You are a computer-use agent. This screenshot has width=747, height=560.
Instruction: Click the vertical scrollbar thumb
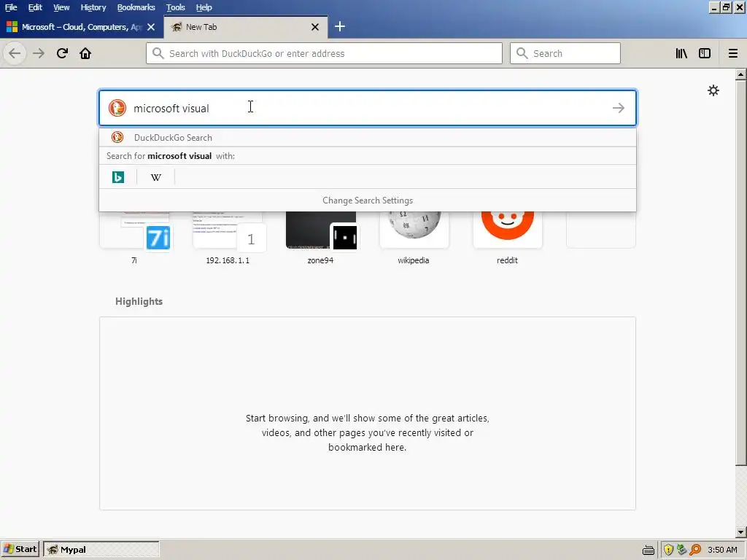coord(741,273)
